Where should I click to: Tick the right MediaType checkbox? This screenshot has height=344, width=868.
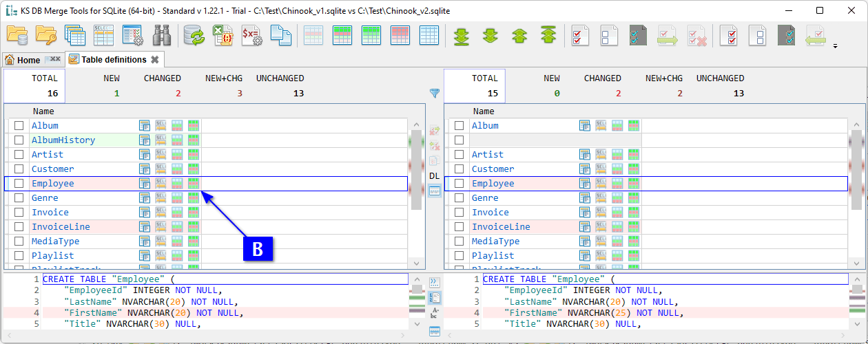pyautogui.click(x=459, y=241)
